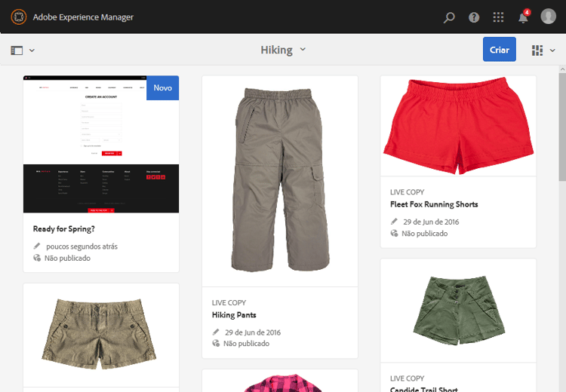566x392 pixels.
Task: Click the Ready for Spring? title
Action: click(x=64, y=229)
